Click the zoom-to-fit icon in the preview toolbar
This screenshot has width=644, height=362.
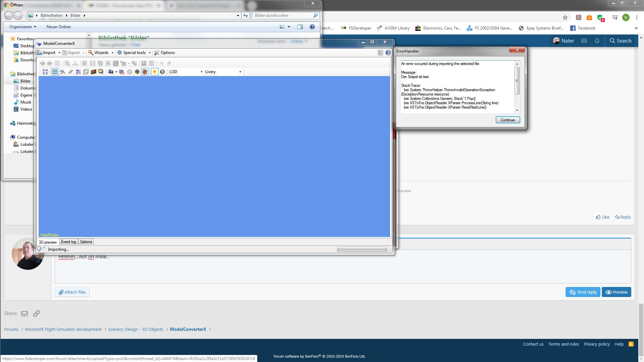(x=45, y=72)
